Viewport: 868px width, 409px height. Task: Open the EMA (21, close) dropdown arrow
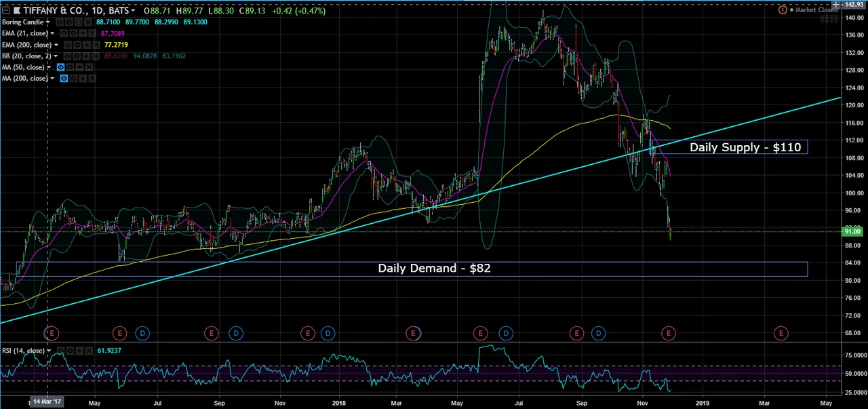click(52, 33)
